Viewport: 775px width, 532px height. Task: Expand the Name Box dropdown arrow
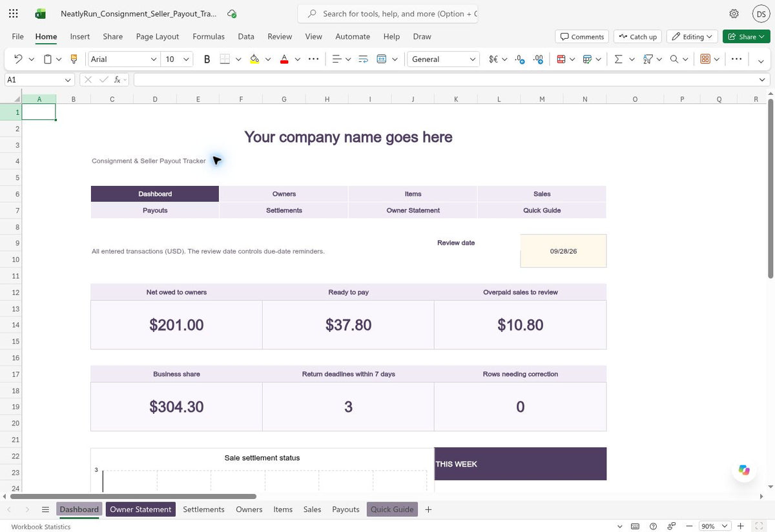[x=68, y=79]
